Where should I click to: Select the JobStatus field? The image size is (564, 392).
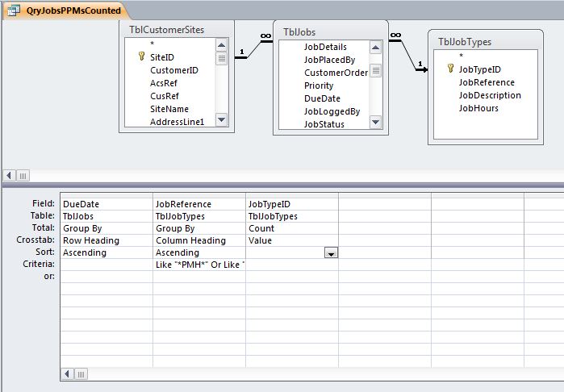tap(324, 124)
